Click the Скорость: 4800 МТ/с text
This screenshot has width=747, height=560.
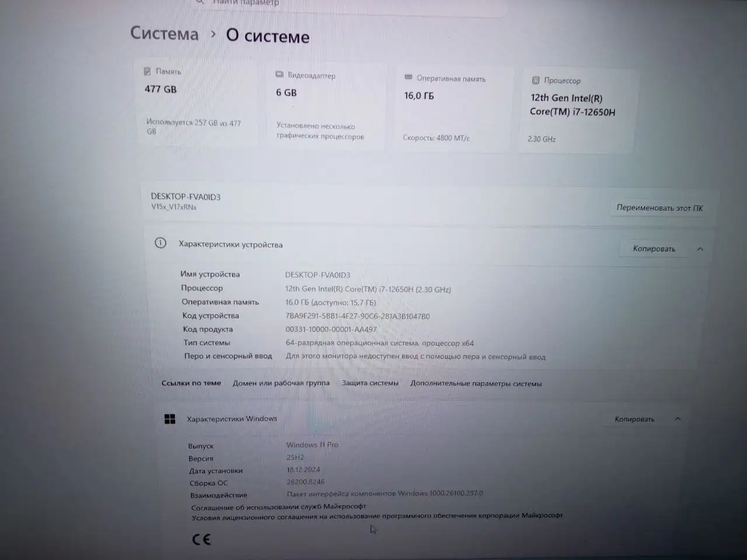436,138
